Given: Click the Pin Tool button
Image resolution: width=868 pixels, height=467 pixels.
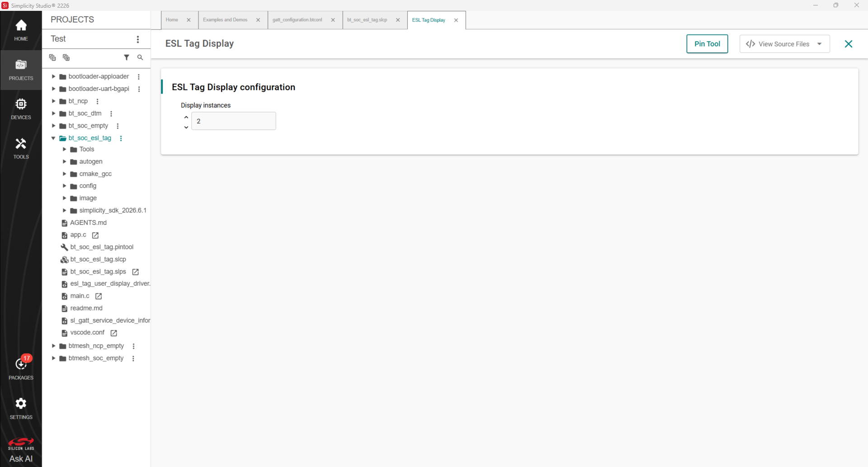Looking at the screenshot, I should point(707,44).
